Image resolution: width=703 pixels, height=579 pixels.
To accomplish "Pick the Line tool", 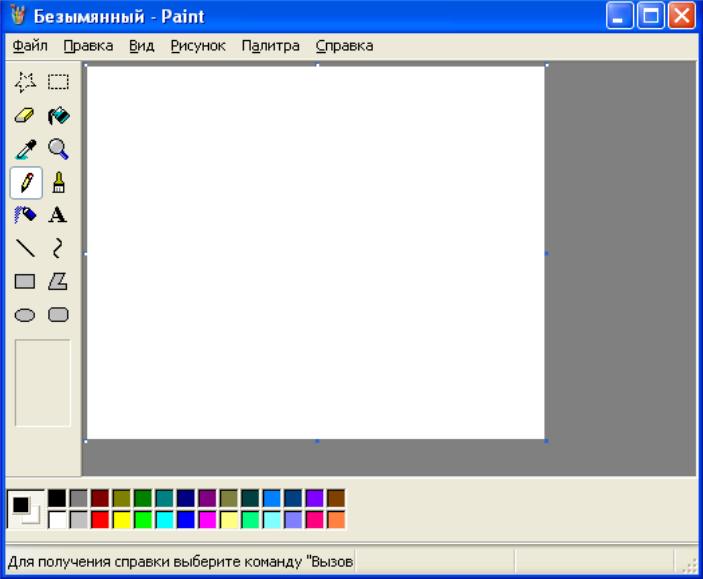I will click(x=25, y=248).
